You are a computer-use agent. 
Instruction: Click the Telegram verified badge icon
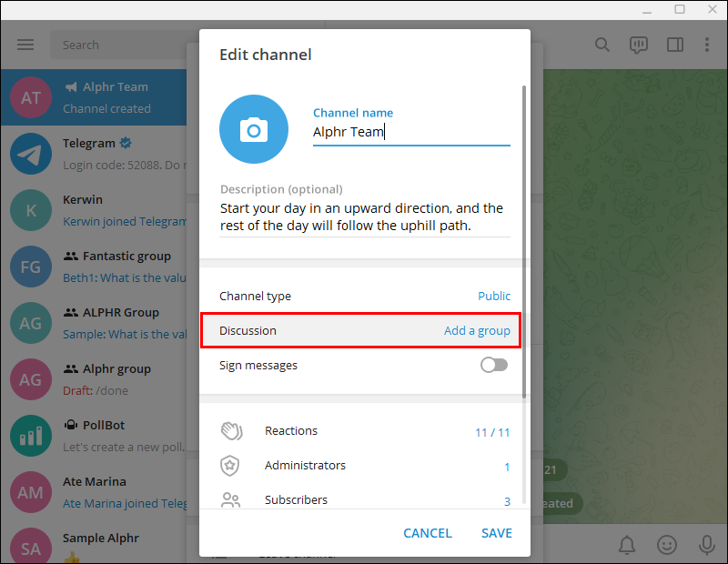(x=126, y=143)
